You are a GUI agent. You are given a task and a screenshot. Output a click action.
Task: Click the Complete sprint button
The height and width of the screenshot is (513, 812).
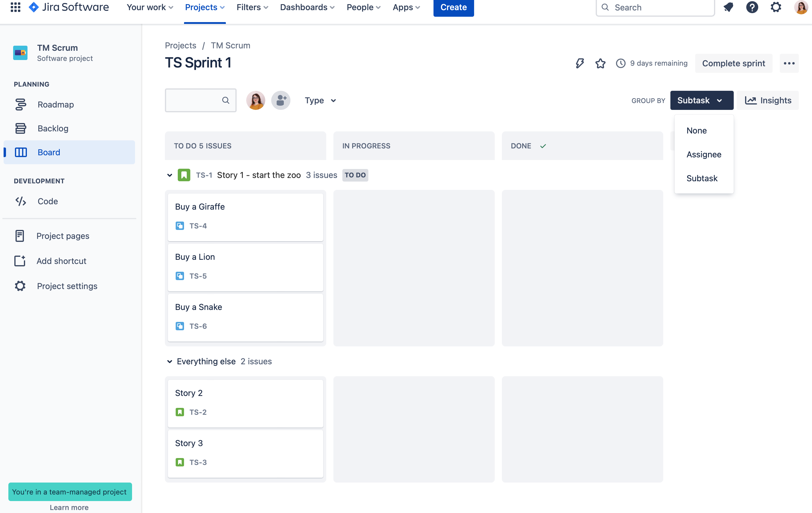tap(733, 63)
